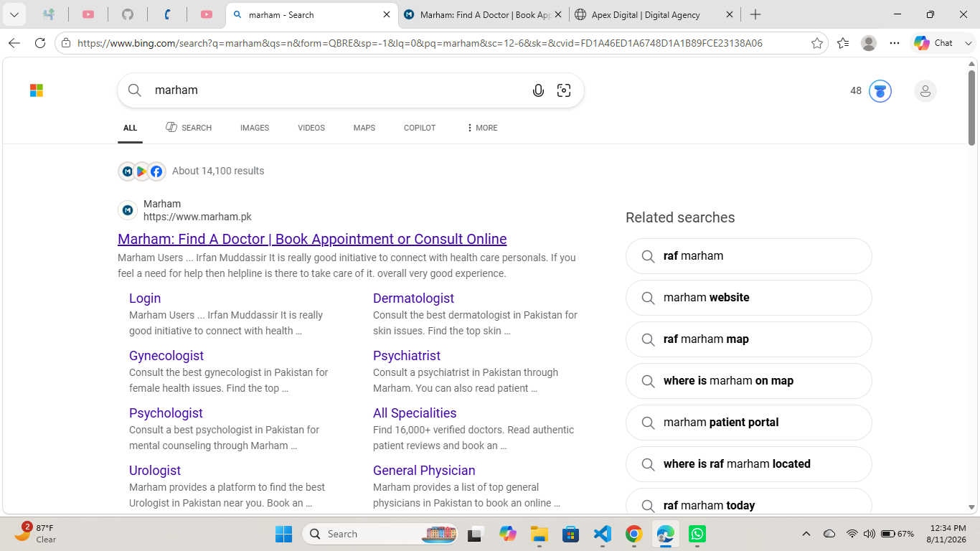This screenshot has width=980, height=551.
Task: Open the General Physician sublink
Action: click(424, 471)
